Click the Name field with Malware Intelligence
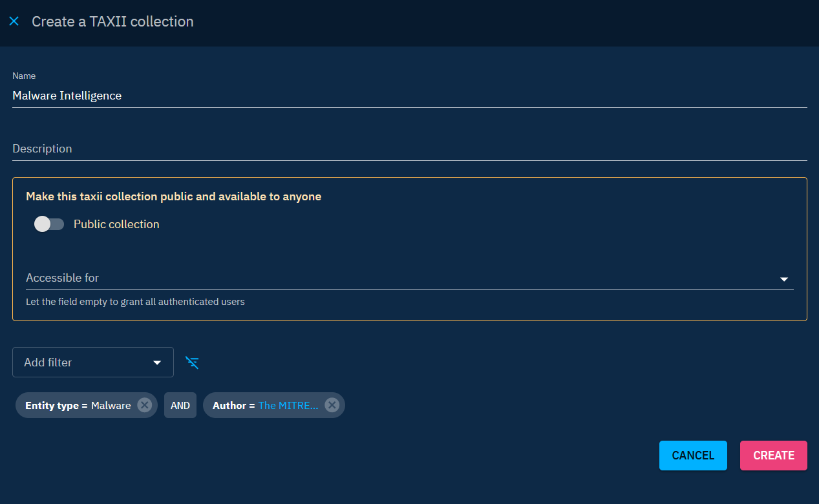This screenshot has height=504, width=819. (409, 96)
